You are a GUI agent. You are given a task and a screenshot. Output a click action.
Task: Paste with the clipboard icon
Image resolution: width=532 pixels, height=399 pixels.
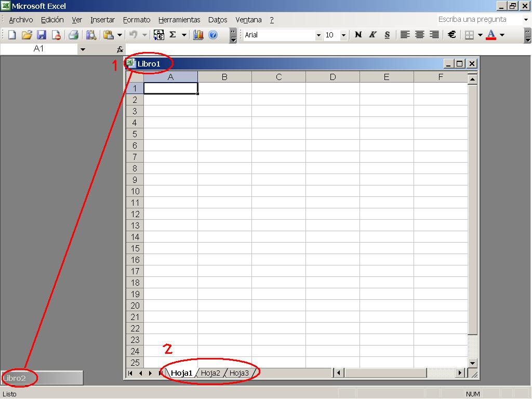pos(108,35)
